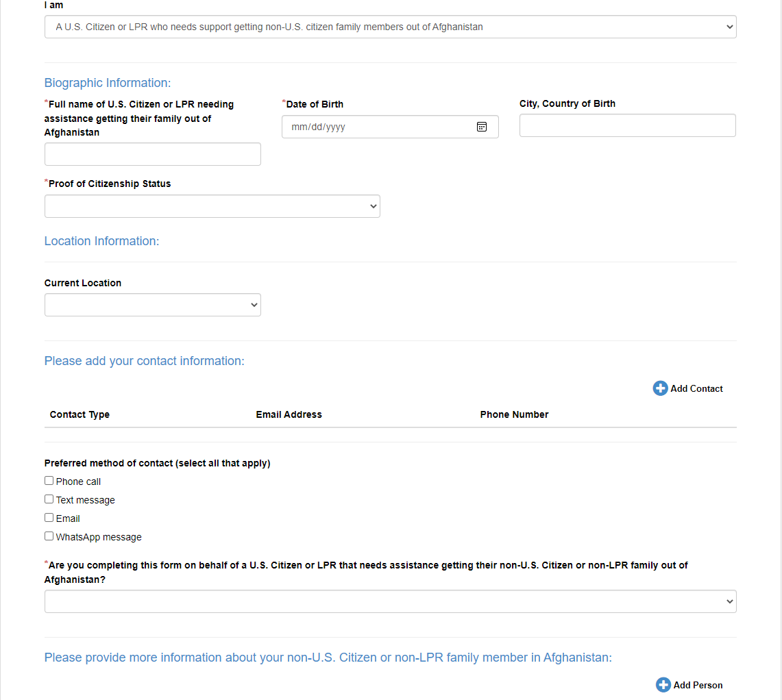The width and height of the screenshot is (782, 700).
Task: Tick the Email contact checkbox
Action: click(x=49, y=518)
